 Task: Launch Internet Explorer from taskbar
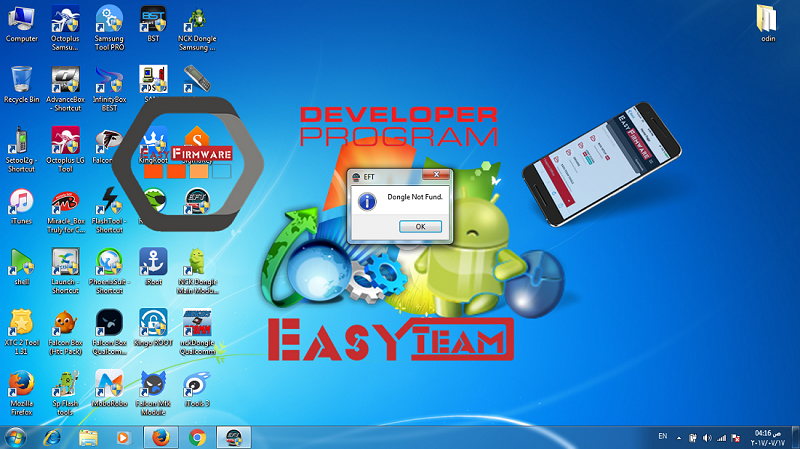coord(52,438)
